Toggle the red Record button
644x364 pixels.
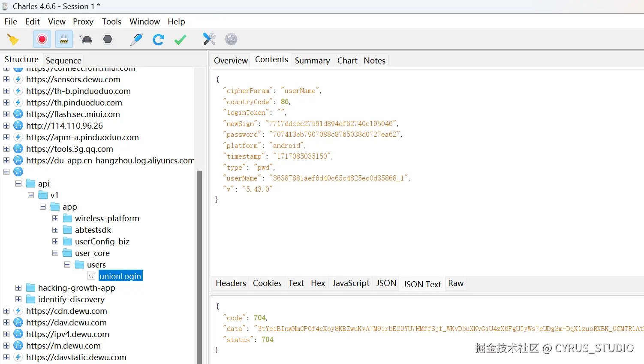tap(42, 39)
